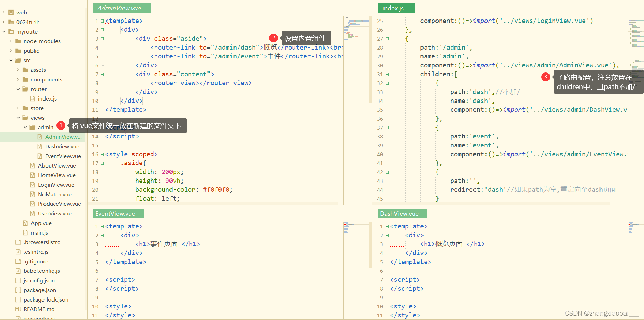Click the redirect 'dash' line in index.js
Viewport: 644px width, 320px height.
[x=533, y=190]
